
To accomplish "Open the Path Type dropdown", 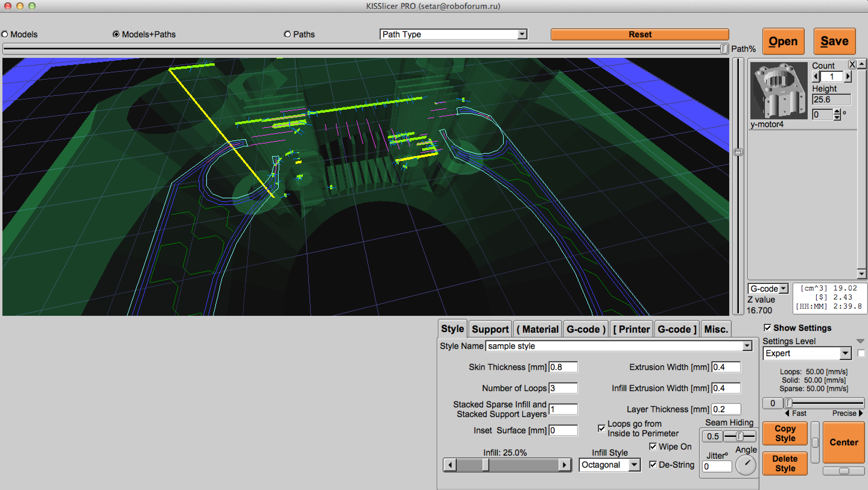I will [x=522, y=34].
